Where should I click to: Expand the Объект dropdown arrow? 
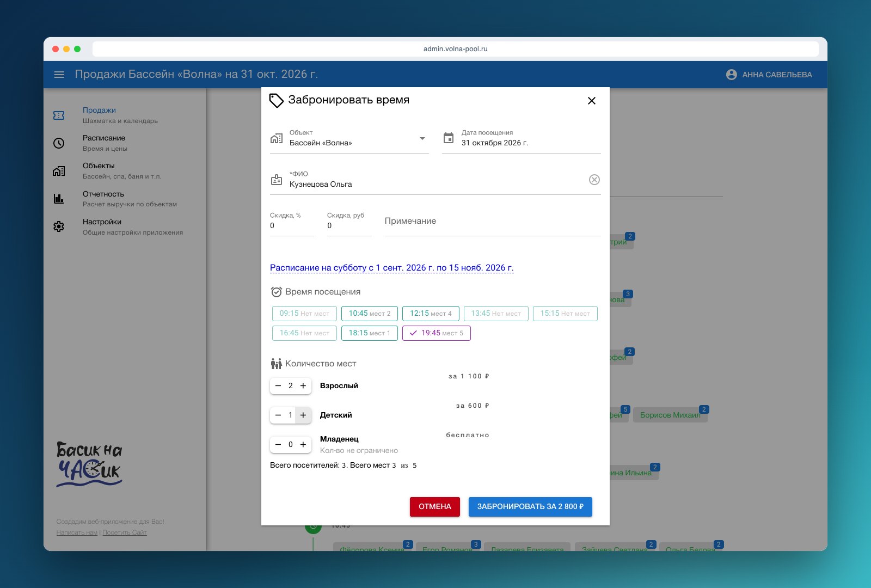click(422, 138)
